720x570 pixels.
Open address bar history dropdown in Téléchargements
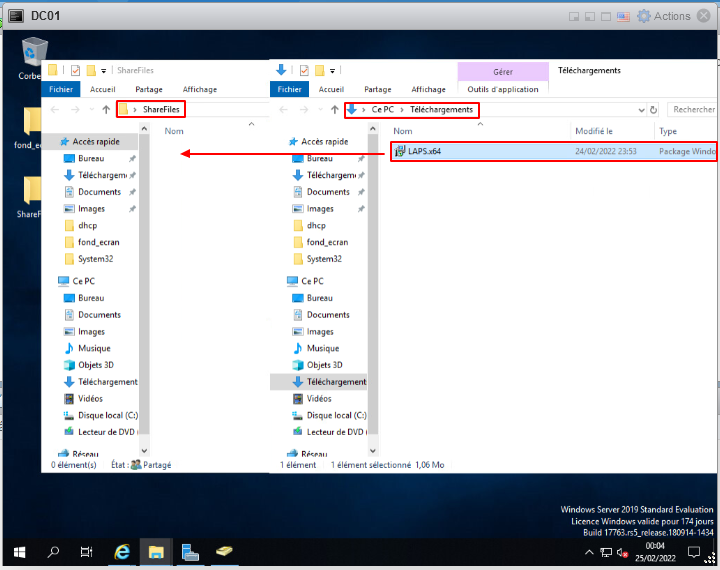pyautogui.click(x=640, y=109)
